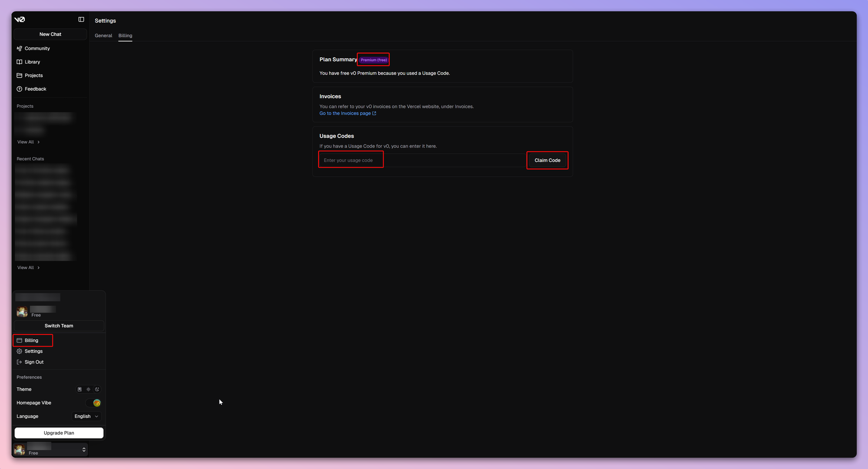Select the system theme icon
The image size is (868, 469).
(x=79, y=390)
